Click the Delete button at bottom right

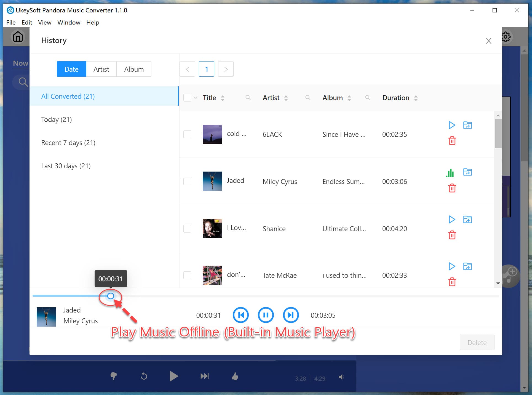point(477,342)
